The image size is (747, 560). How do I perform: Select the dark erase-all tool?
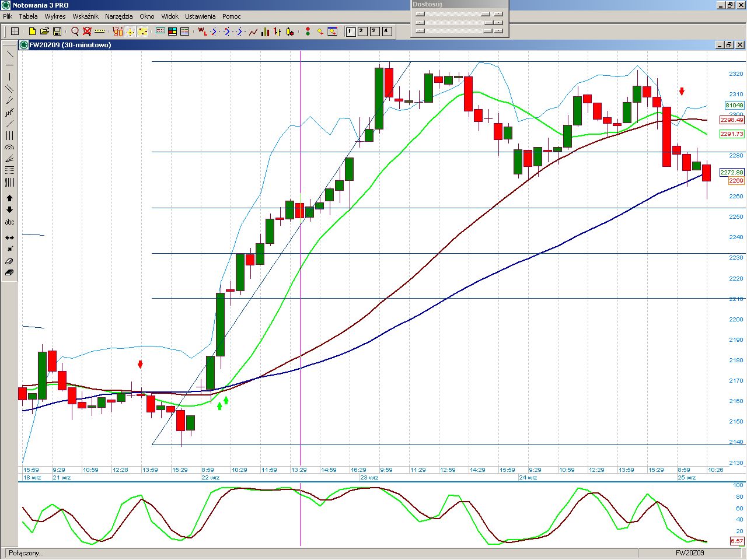(x=9, y=272)
